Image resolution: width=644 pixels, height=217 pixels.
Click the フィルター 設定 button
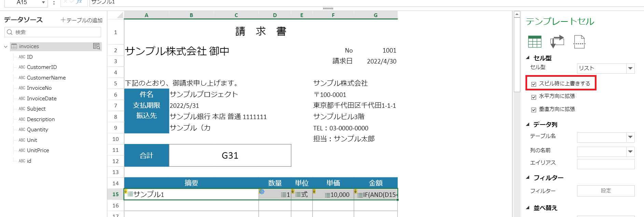click(x=606, y=191)
